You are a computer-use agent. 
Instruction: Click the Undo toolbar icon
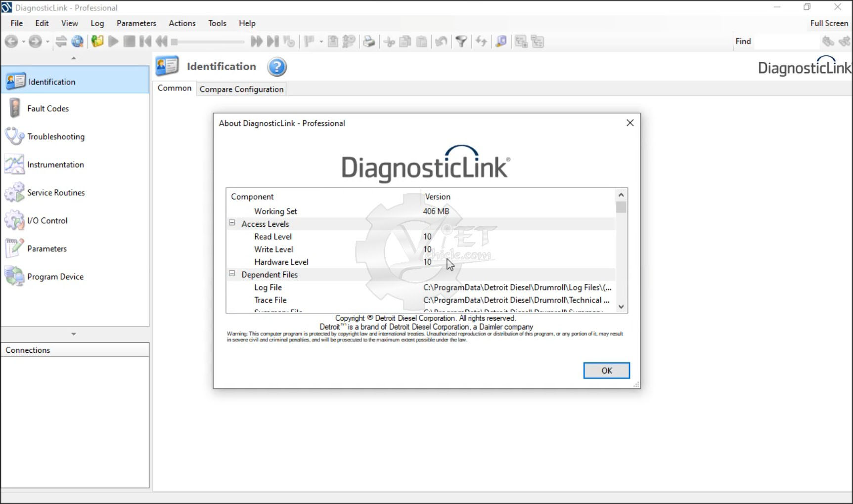pyautogui.click(x=441, y=42)
